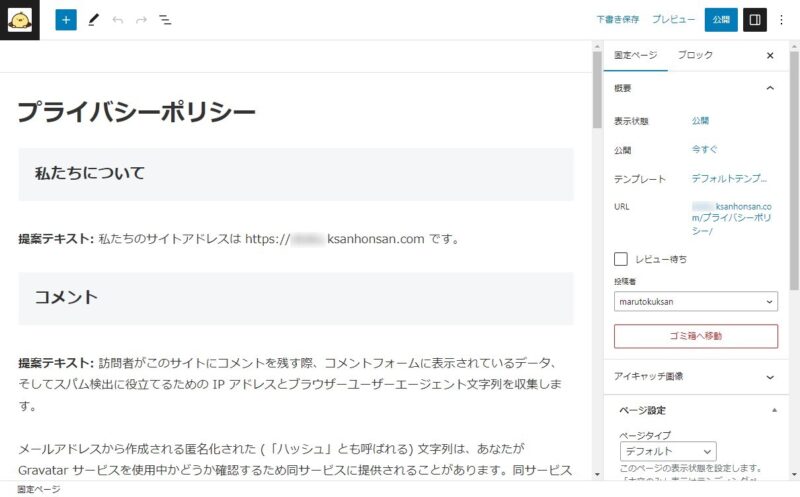Undo the last change
800x497 pixels.
coord(118,20)
